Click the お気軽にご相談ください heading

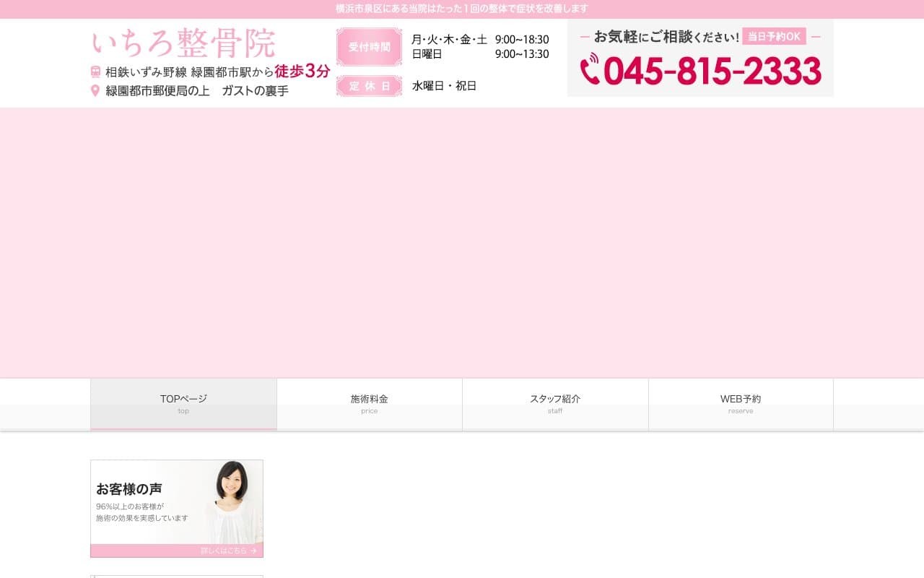click(666, 37)
